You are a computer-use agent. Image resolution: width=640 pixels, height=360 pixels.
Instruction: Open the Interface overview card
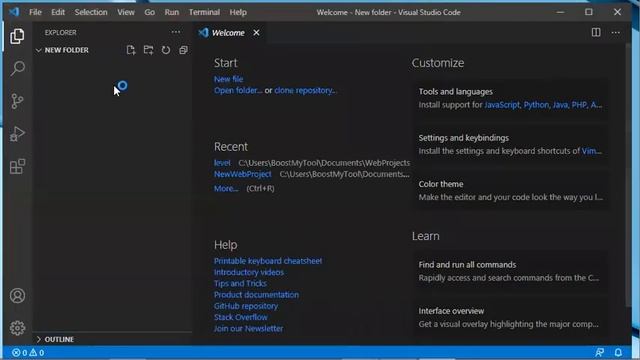click(x=511, y=317)
